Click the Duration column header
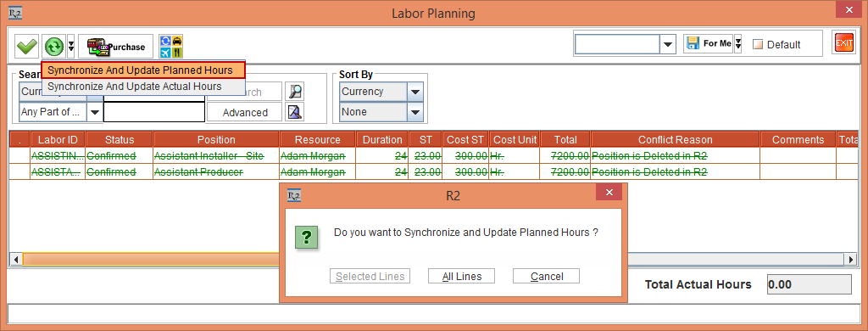Image resolution: width=868 pixels, height=331 pixels. [x=382, y=140]
